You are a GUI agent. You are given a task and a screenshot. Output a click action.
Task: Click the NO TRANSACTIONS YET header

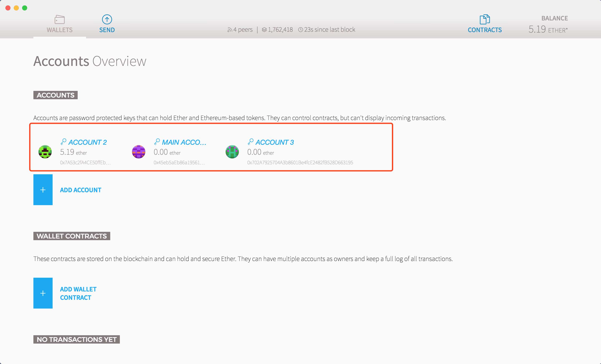pyautogui.click(x=77, y=339)
